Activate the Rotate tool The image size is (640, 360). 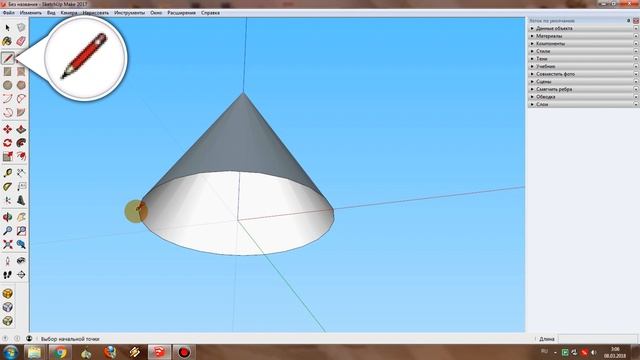7,143
